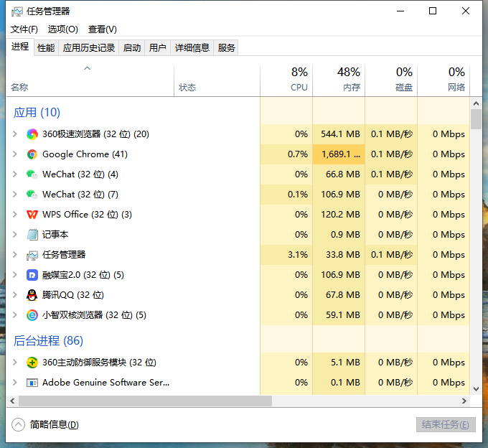Screen dimensions: 488x448
Task: Click the vertical scrollbar down arrow
Action: (x=476, y=388)
